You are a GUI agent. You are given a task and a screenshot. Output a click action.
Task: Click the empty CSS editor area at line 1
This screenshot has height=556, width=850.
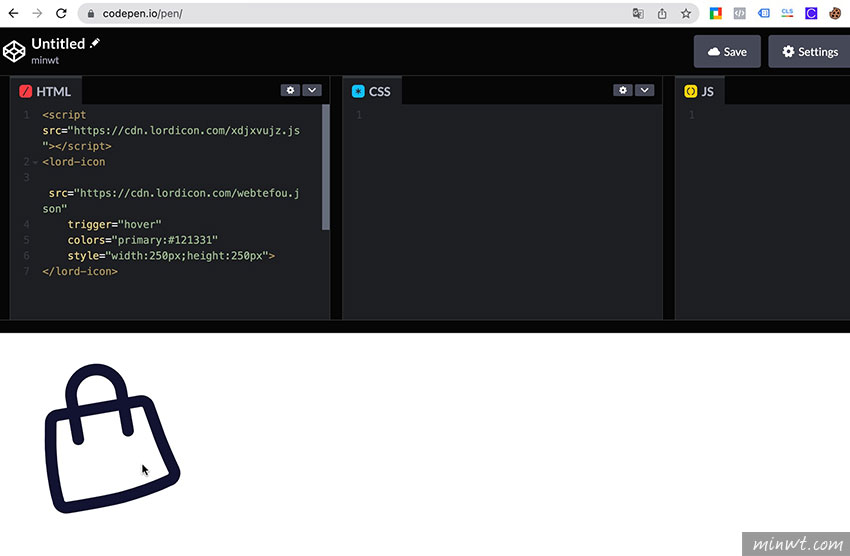click(502, 115)
